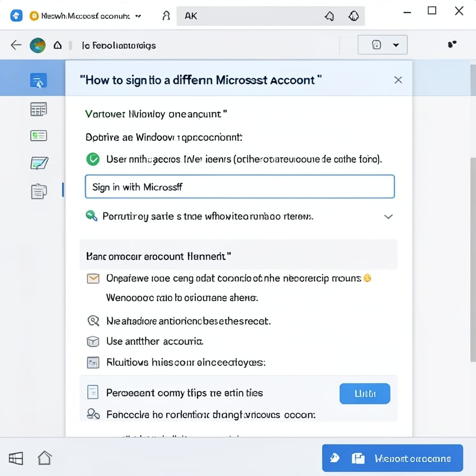Click the save icon in bottom blue button

point(358,458)
